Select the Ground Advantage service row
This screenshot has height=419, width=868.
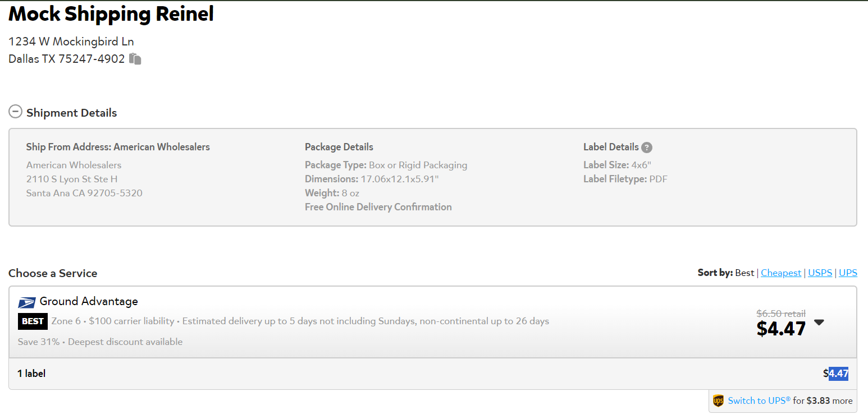point(432,322)
